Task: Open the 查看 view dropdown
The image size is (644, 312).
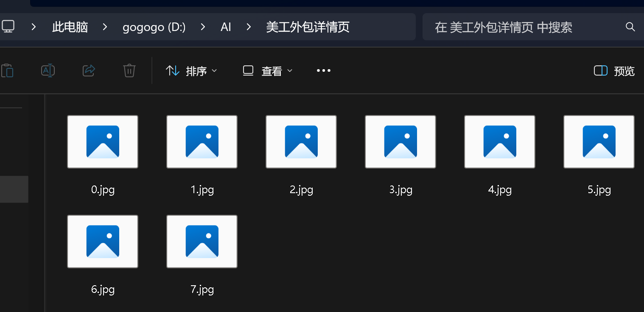Action: pyautogui.click(x=273, y=70)
